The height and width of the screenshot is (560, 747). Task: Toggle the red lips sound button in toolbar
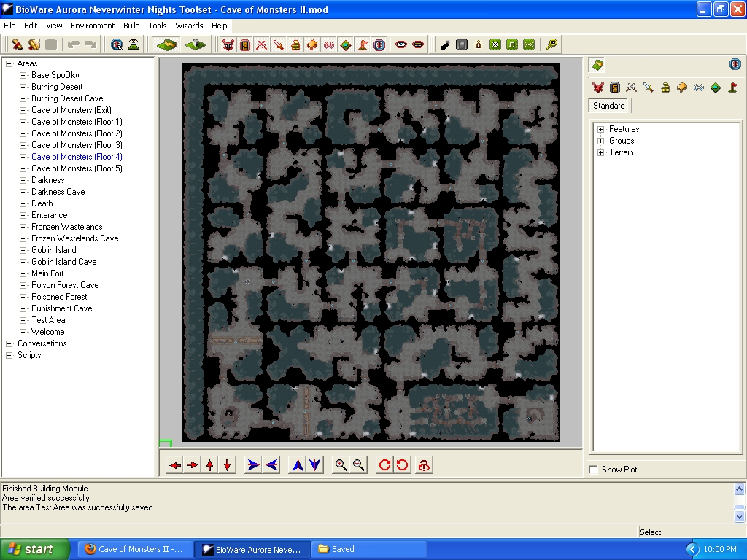click(x=418, y=44)
